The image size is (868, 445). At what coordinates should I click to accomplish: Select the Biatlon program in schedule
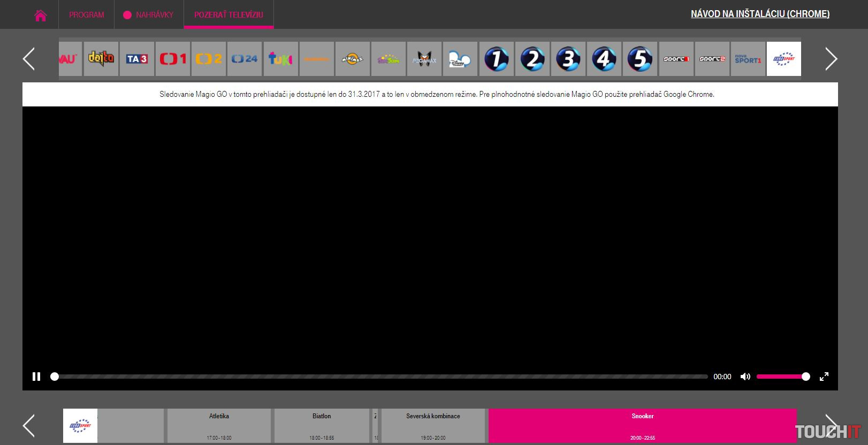322,426
